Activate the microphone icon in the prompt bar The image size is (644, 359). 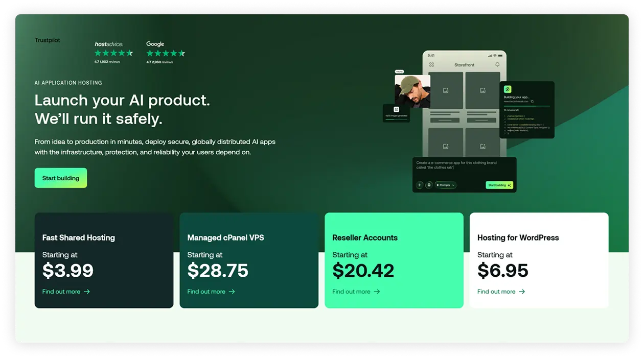coord(430,185)
